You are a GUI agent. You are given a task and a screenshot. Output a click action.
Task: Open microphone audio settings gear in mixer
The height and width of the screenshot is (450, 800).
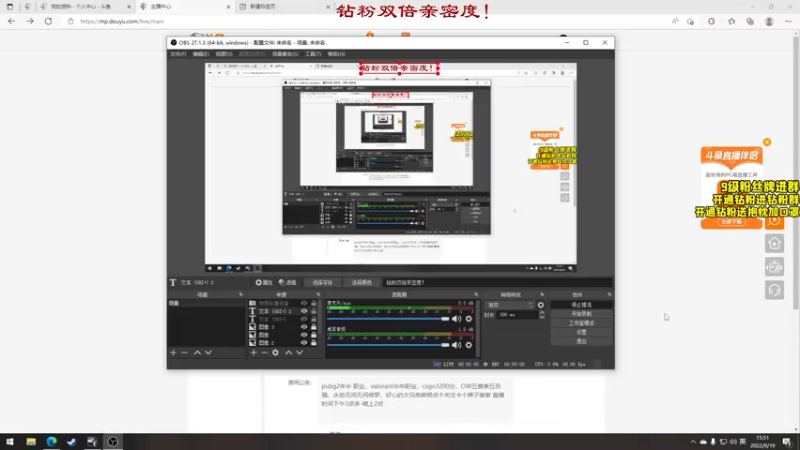(x=469, y=319)
